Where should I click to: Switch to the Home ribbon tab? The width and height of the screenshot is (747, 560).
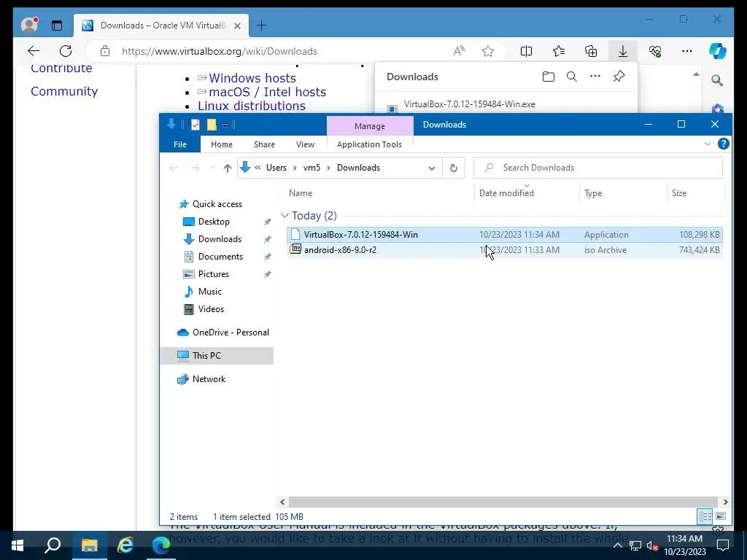pos(222,144)
